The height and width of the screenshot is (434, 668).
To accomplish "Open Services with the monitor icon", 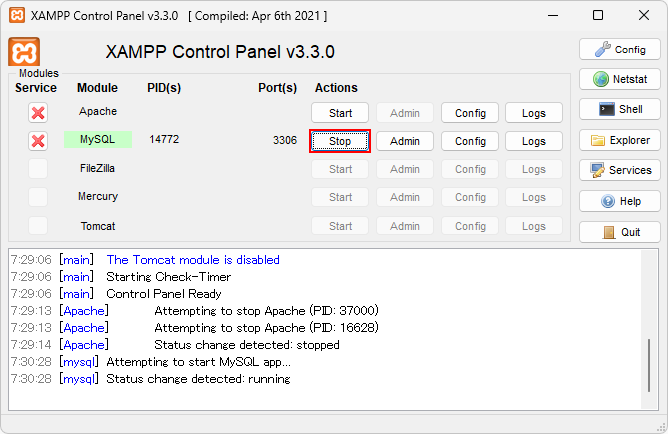I will (620, 170).
